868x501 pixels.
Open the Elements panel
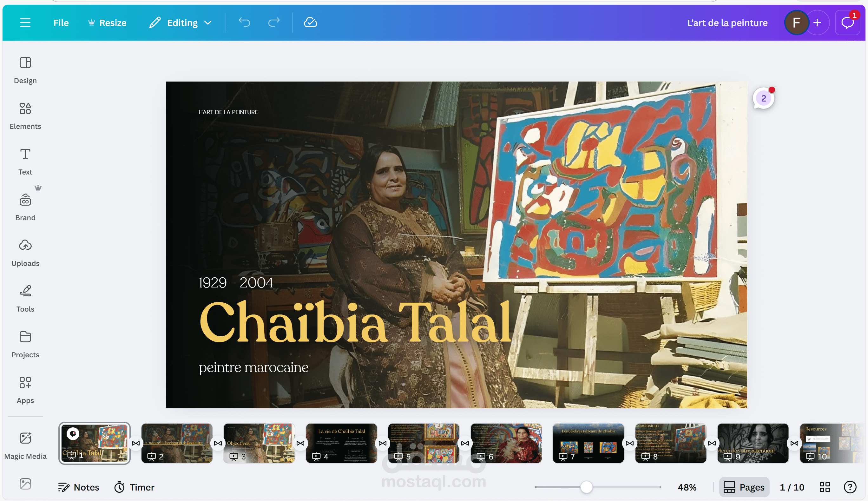coord(25,116)
